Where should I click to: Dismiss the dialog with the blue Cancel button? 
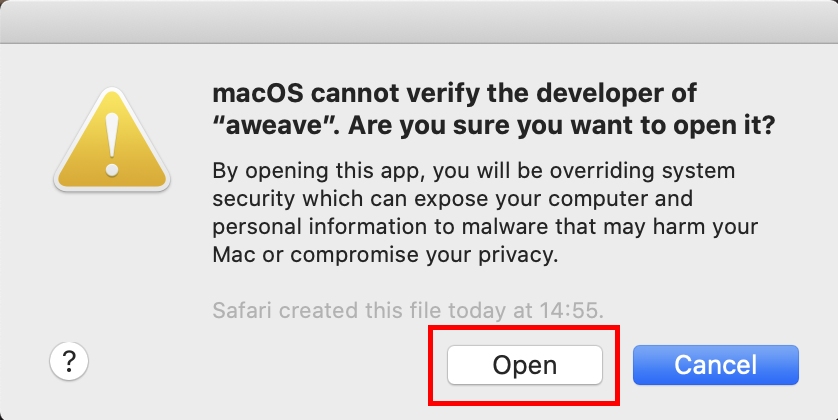(716, 365)
